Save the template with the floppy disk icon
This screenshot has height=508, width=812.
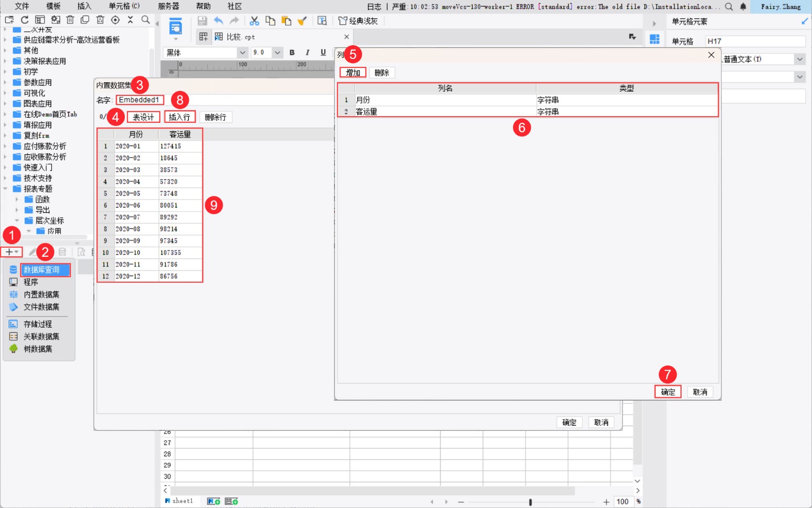(x=202, y=21)
